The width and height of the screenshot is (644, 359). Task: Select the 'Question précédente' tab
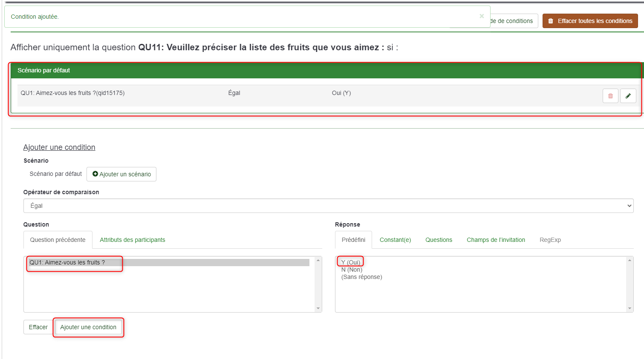(x=58, y=240)
